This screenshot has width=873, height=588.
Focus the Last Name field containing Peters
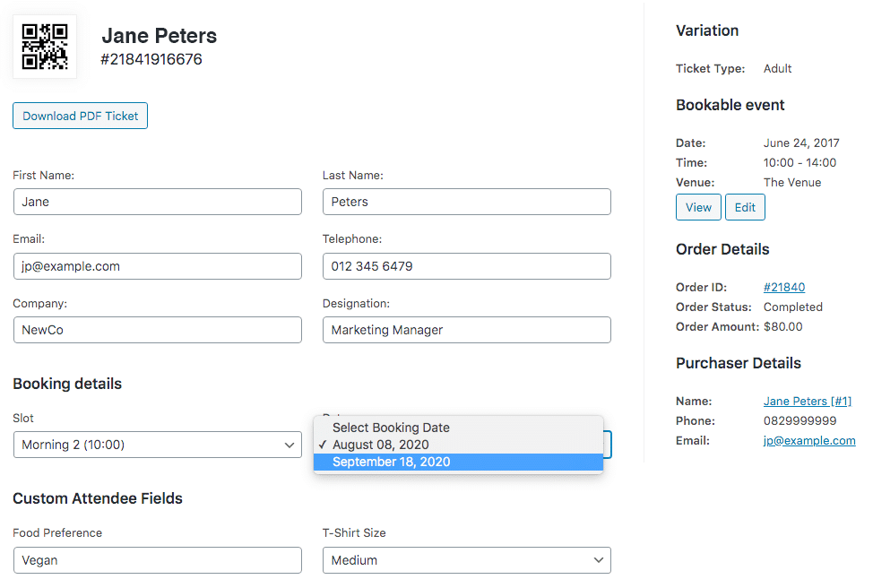[x=467, y=202]
